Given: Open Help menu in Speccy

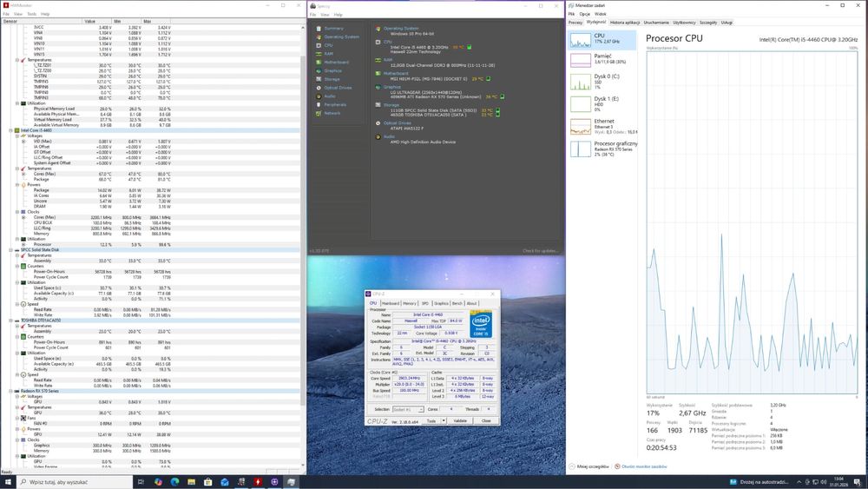Looking at the screenshot, I should 339,15.
